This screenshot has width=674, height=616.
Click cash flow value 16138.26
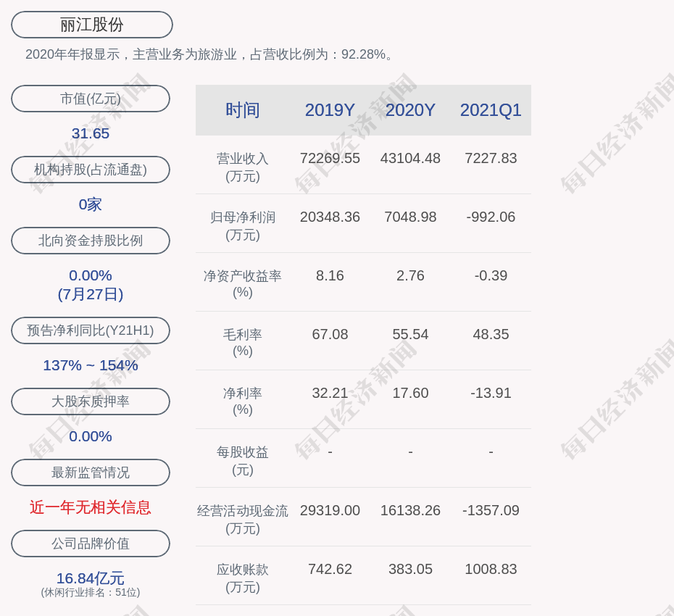[410, 510]
